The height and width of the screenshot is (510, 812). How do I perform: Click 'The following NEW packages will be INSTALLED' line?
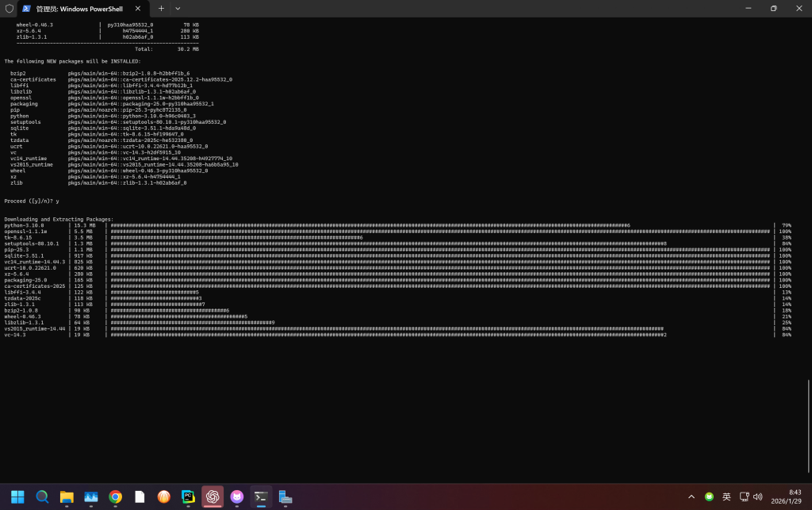(x=72, y=62)
